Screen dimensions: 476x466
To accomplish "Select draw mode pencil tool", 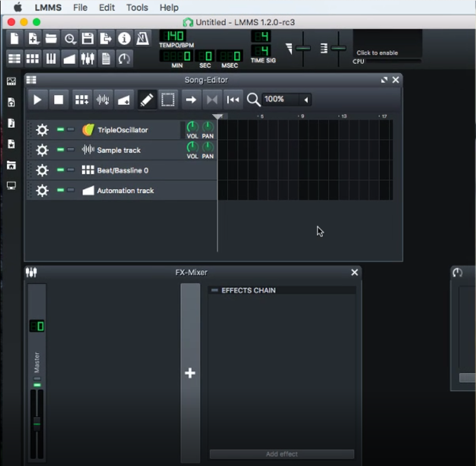I will click(x=147, y=99).
